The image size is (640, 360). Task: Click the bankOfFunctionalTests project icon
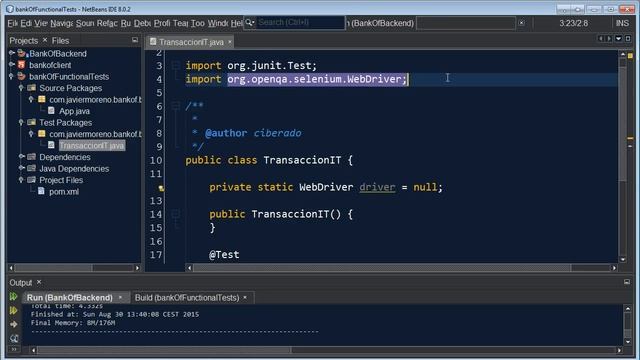click(x=22, y=76)
